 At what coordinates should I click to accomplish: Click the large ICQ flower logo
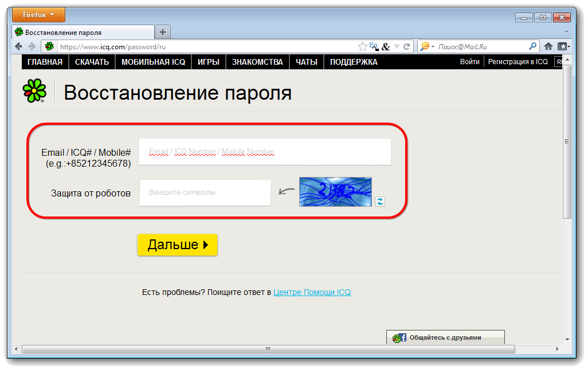34,90
